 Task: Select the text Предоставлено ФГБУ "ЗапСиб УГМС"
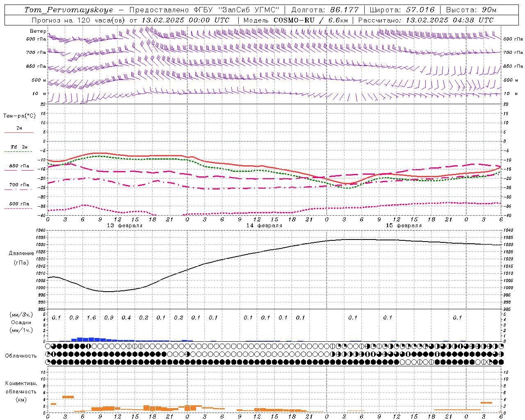click(204, 10)
